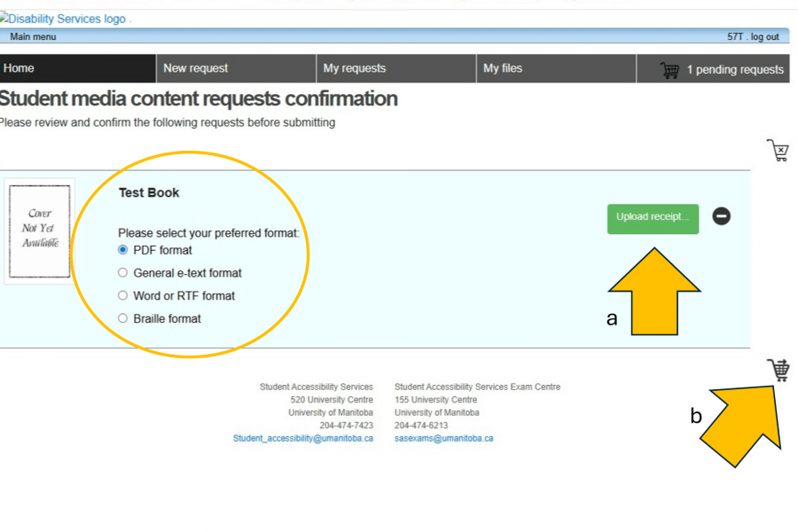The height and width of the screenshot is (532, 798).
Task: Click the checkout cart icon below the request
Action: pyautogui.click(x=778, y=370)
